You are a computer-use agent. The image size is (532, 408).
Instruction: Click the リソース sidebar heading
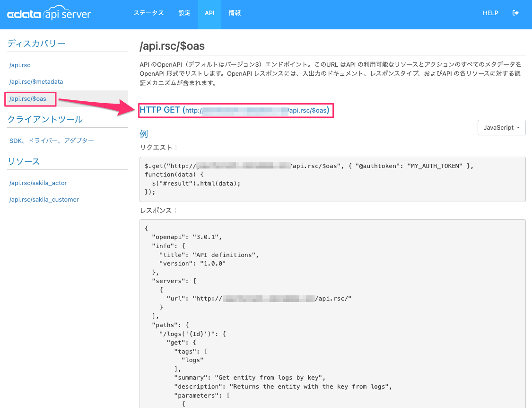point(24,161)
